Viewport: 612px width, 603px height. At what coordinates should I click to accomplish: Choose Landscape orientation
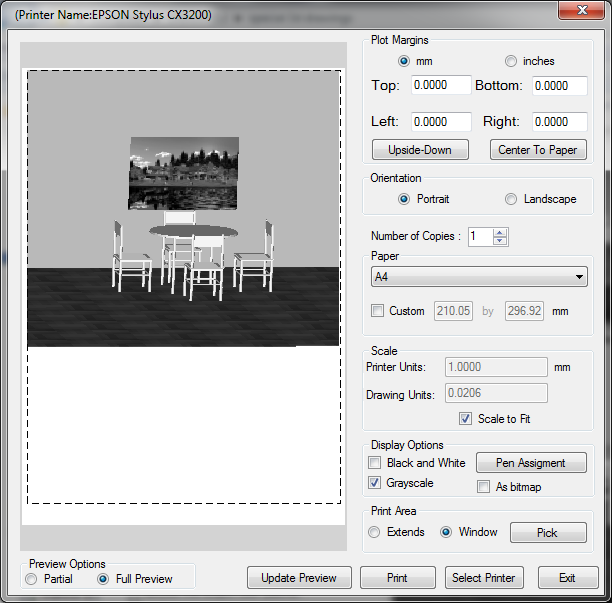click(x=511, y=199)
